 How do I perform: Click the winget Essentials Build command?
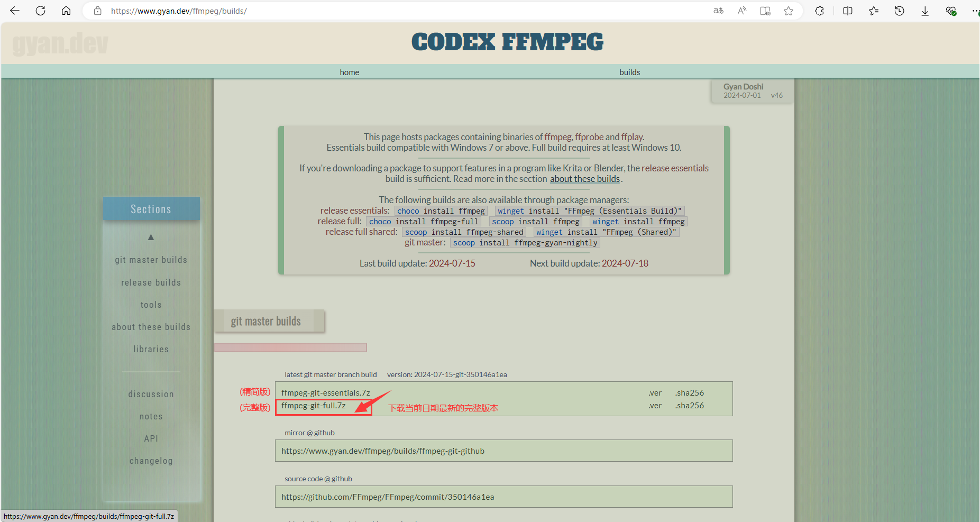(590, 211)
